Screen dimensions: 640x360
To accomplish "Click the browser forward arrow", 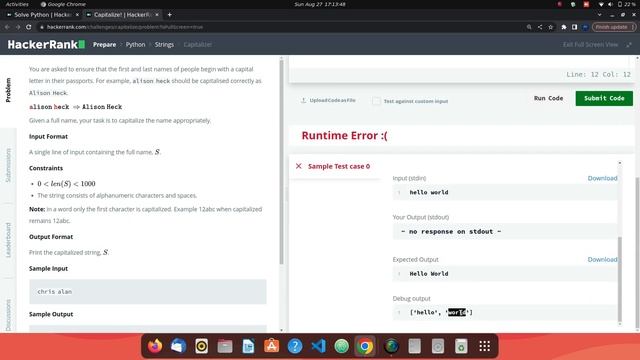I will (x=18, y=27).
